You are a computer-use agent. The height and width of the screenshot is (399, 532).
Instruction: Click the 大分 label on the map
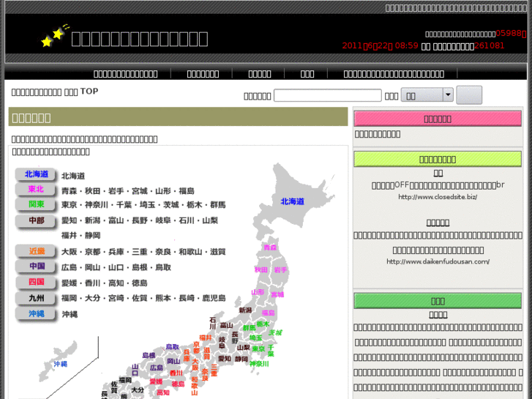click(138, 390)
